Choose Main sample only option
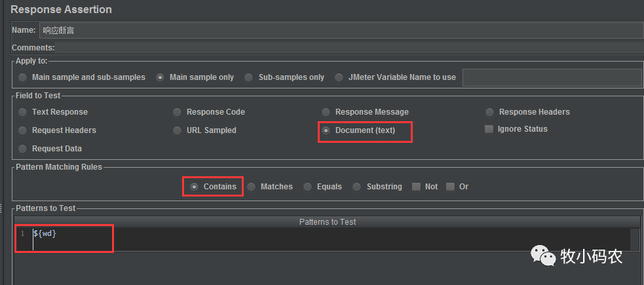The height and width of the screenshot is (285, 644). point(161,77)
